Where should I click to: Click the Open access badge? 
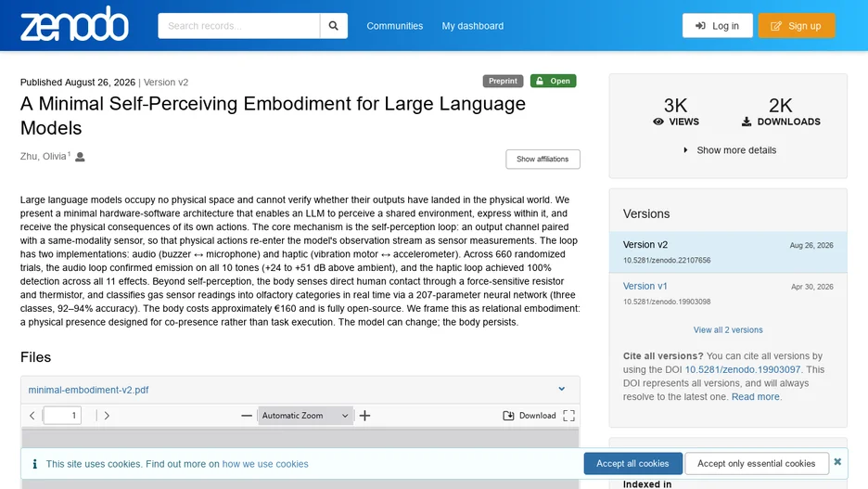tap(553, 81)
